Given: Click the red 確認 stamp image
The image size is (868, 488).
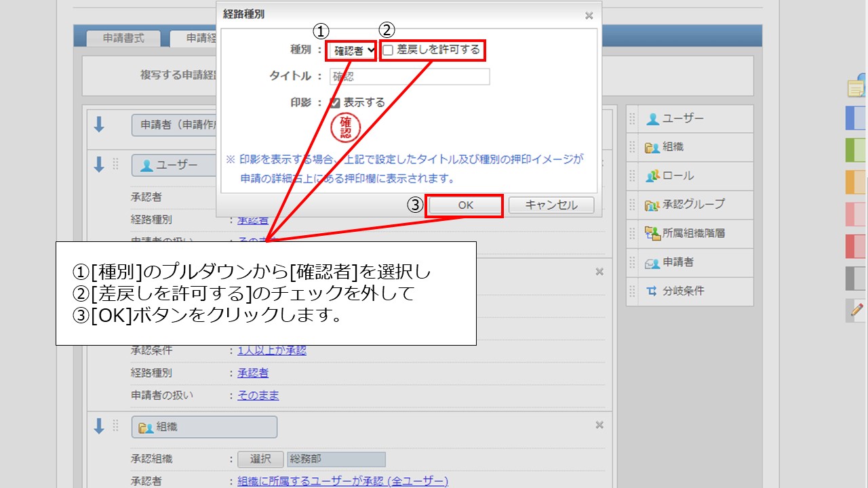Looking at the screenshot, I should (x=345, y=127).
